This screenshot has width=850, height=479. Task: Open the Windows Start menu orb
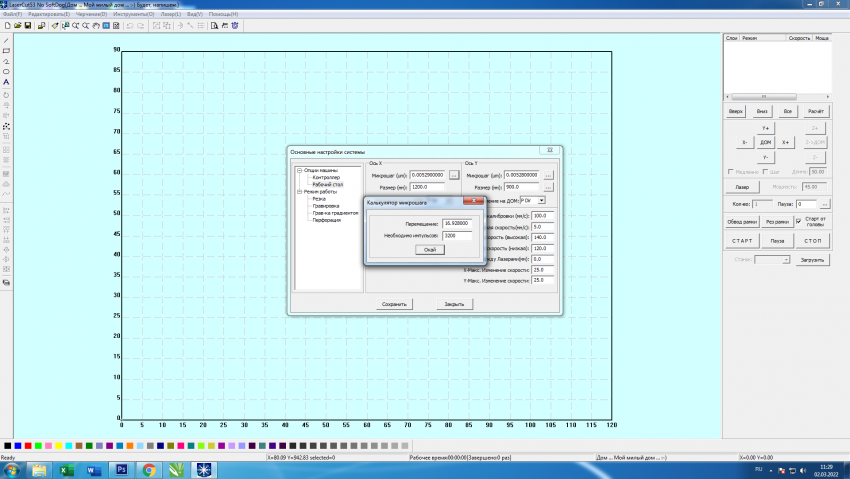pyautogui.click(x=11, y=470)
